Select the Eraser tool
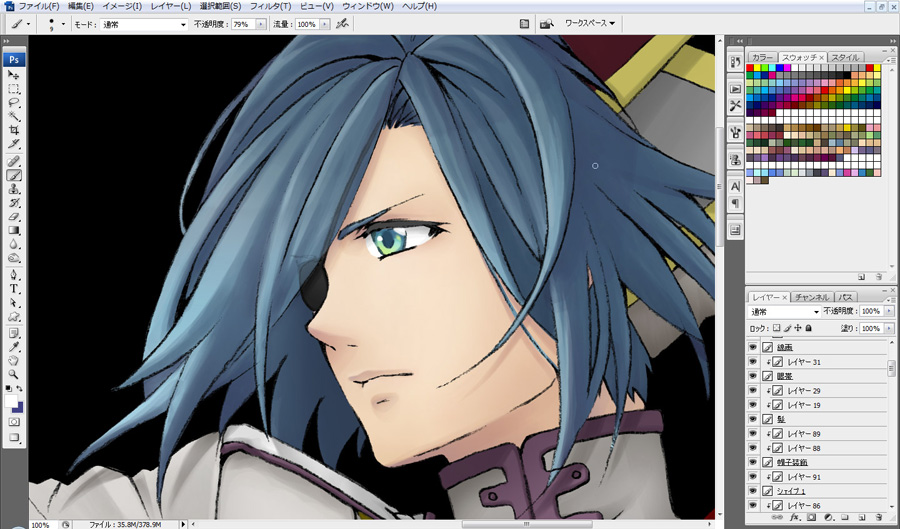 pyautogui.click(x=15, y=215)
